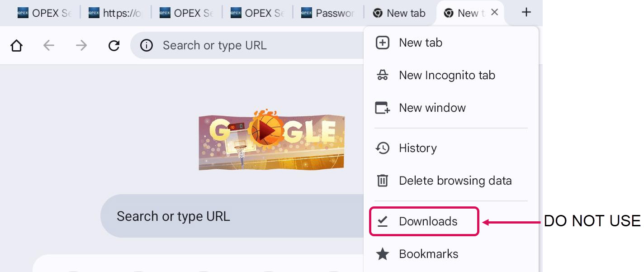The image size is (644, 272).
Task: Click the forward arrow navigation button
Action: [x=81, y=45]
